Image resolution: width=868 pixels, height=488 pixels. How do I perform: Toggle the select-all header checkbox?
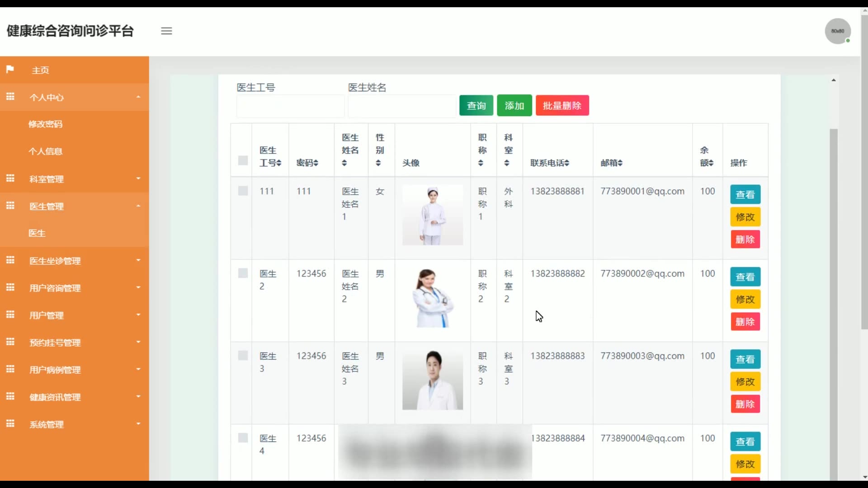pyautogui.click(x=243, y=160)
